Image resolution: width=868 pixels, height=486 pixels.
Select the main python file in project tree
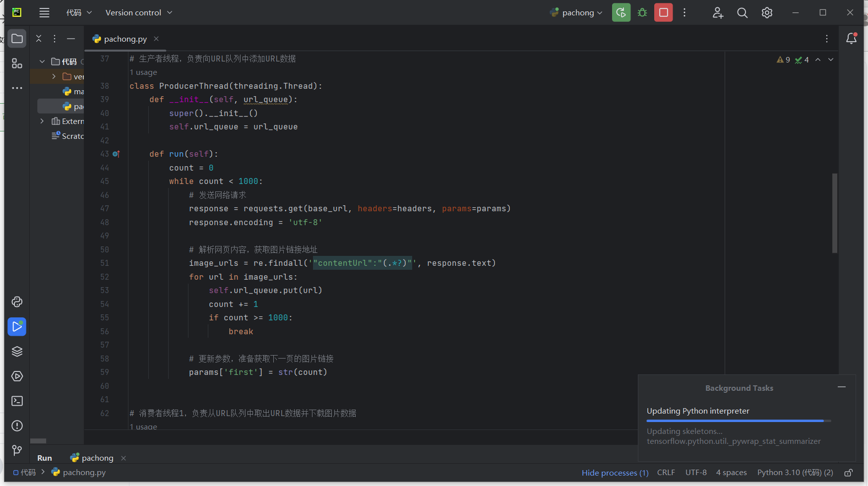(x=73, y=91)
